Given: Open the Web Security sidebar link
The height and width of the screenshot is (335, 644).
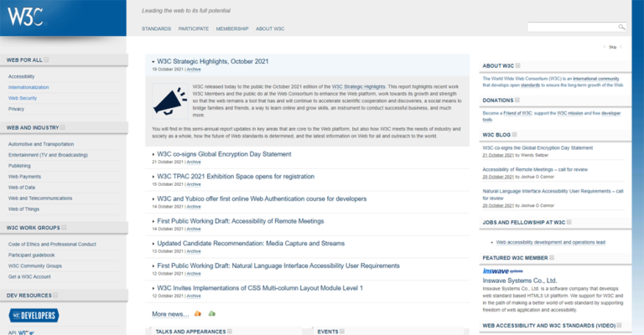Looking at the screenshot, I should coord(23,98).
